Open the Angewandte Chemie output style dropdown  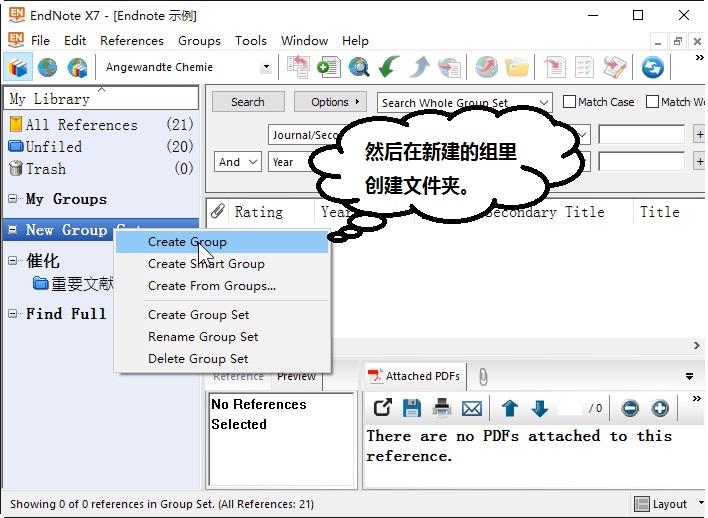(x=266, y=67)
